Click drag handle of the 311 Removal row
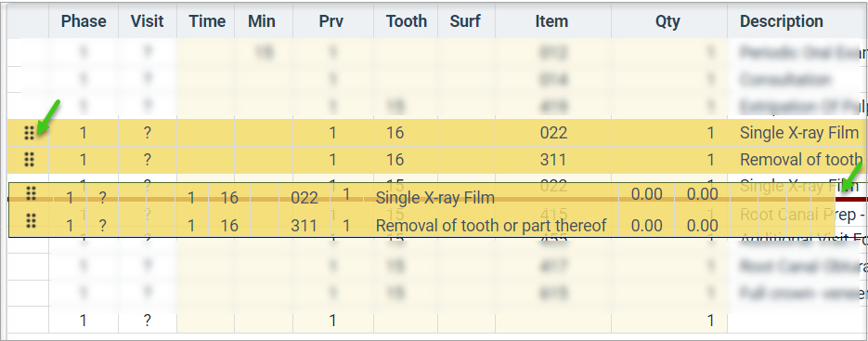Screen dimensions: 868x341 click(x=30, y=160)
